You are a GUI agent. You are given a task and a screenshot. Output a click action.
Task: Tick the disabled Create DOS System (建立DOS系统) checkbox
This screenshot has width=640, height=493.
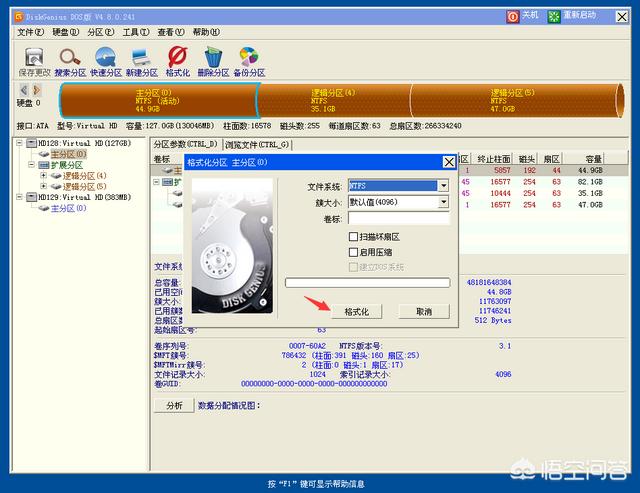[x=353, y=267]
